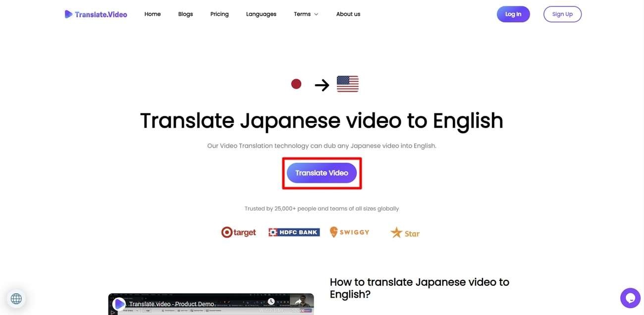Click the Target brand logo

point(238,232)
